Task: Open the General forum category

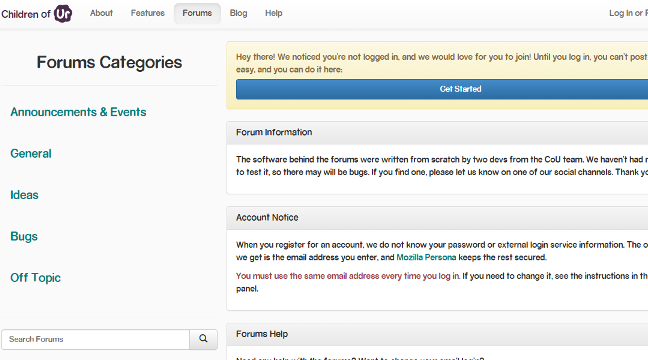Action: (x=31, y=154)
